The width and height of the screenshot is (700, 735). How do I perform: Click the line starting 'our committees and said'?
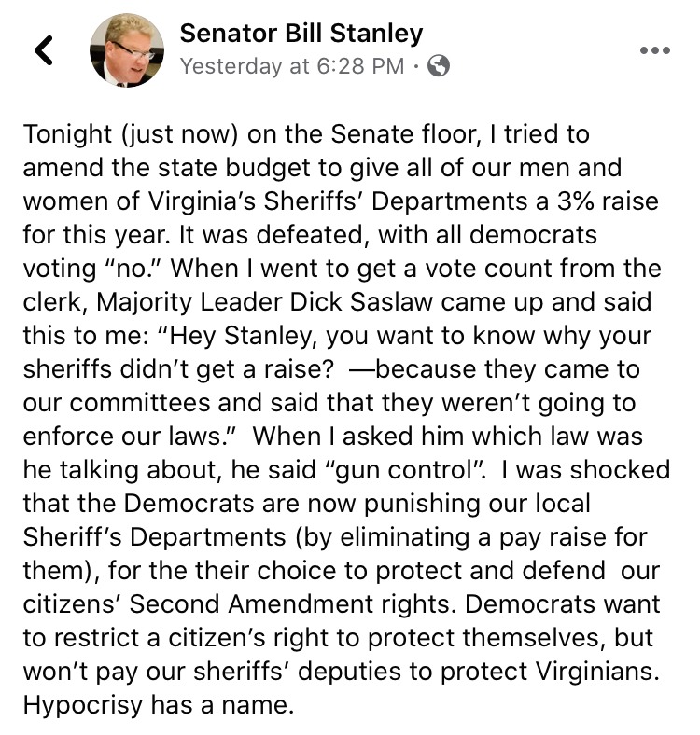329,403
